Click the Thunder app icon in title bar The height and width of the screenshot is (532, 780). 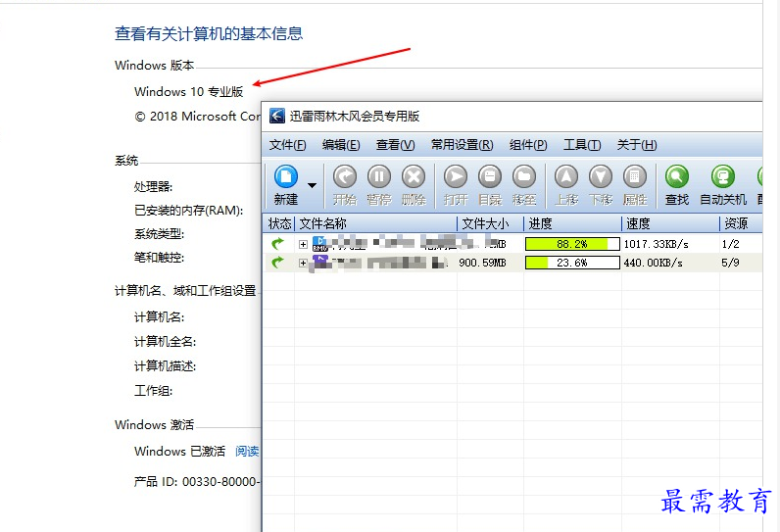[277, 116]
